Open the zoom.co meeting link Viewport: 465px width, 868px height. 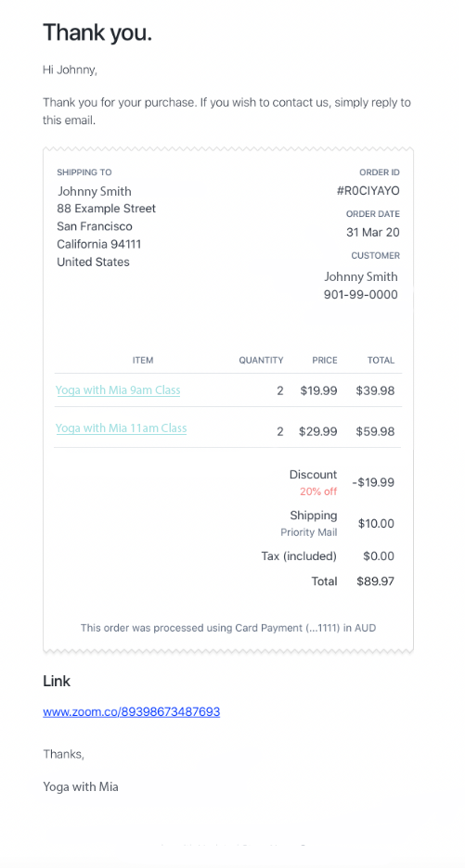click(132, 712)
